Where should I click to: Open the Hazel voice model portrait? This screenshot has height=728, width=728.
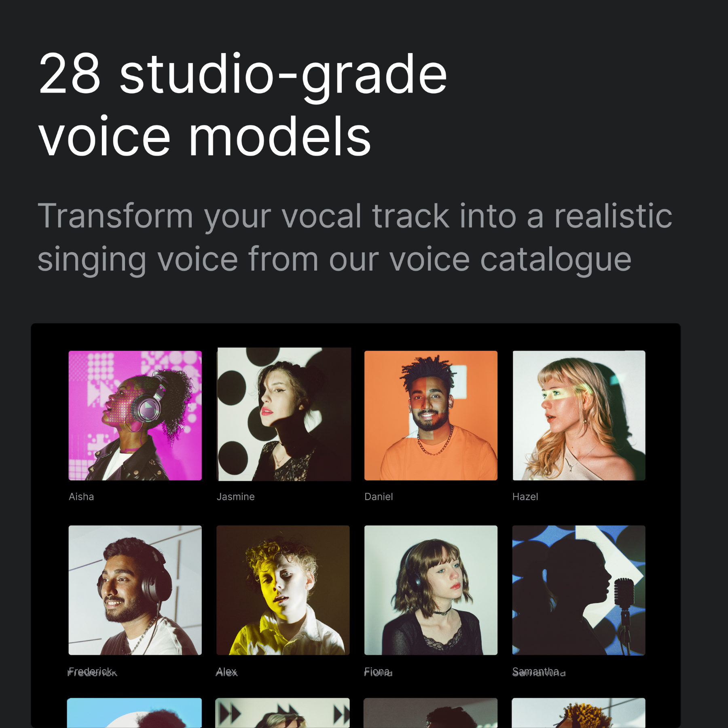(x=579, y=415)
